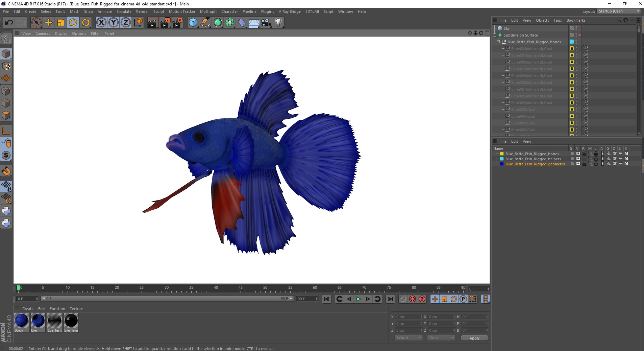Image resolution: width=644 pixels, height=351 pixels.
Task: Activate the Rotate tool in toolbar
Action: point(73,23)
